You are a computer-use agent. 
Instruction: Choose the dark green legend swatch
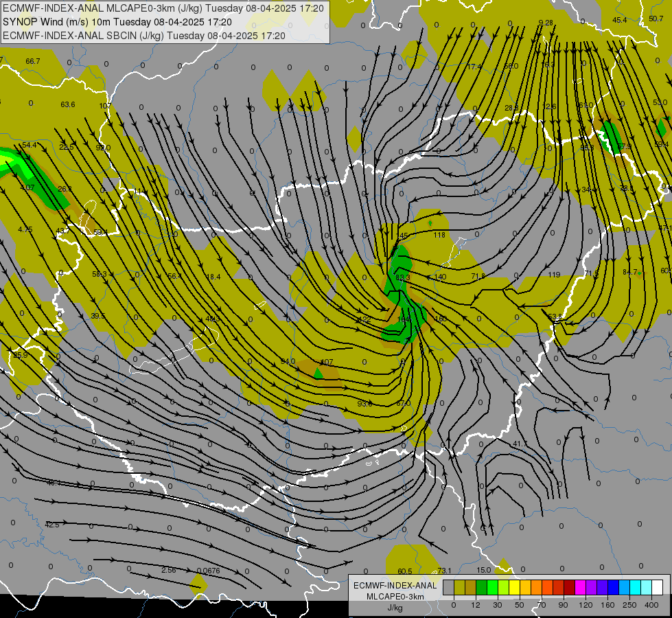pyautogui.click(x=482, y=588)
